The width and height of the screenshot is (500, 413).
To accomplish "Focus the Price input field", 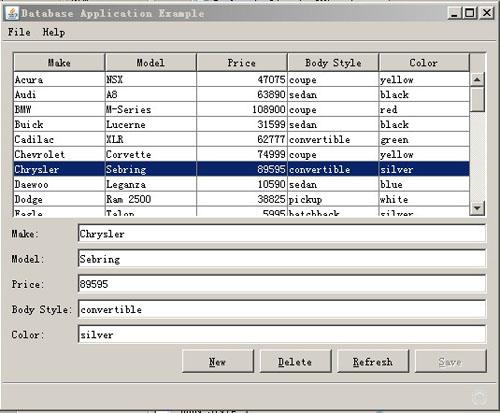I will [x=282, y=284].
